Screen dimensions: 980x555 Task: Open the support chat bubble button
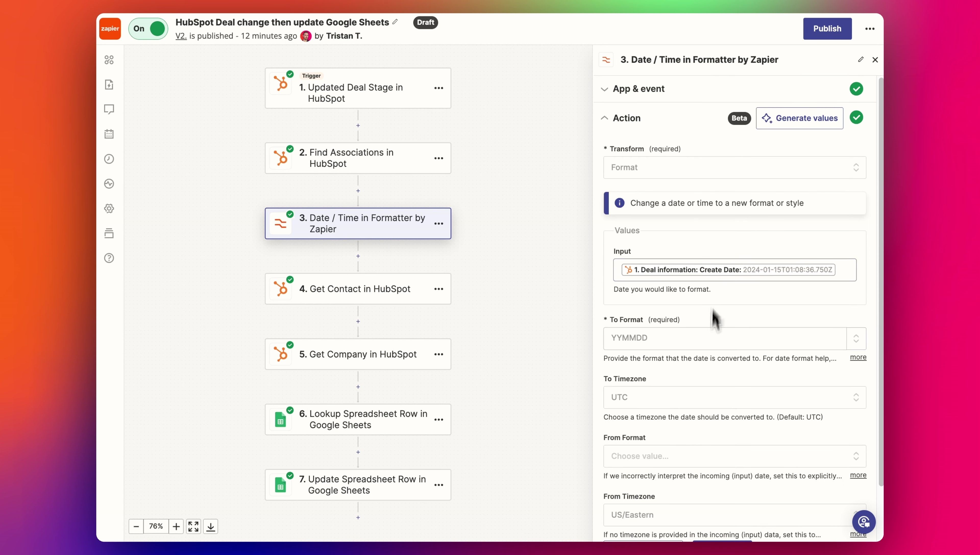pos(864,522)
